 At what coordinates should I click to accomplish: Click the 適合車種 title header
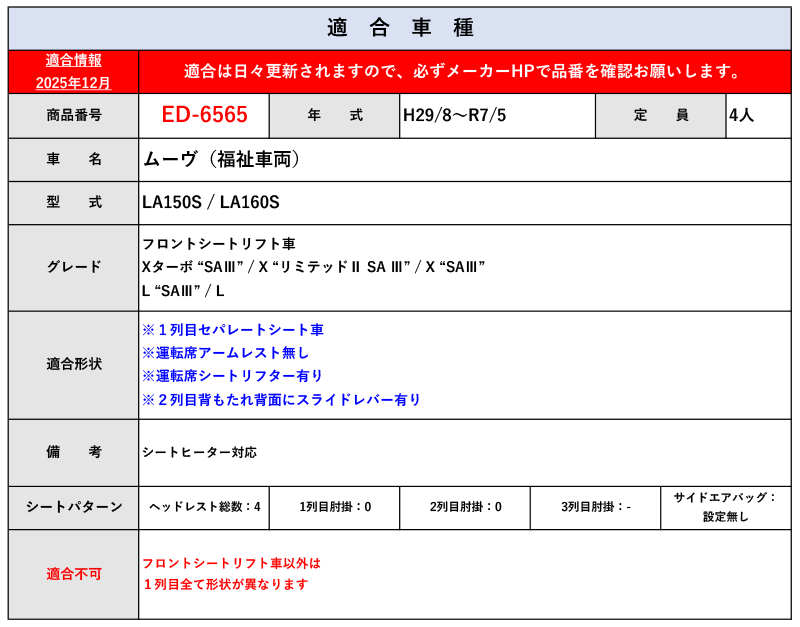click(400, 28)
